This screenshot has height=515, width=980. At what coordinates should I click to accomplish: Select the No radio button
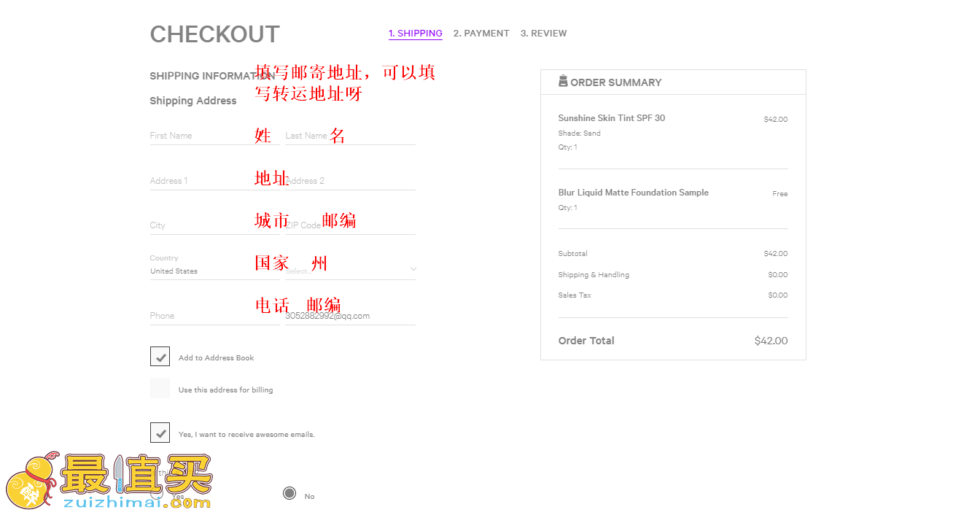pos(289,493)
